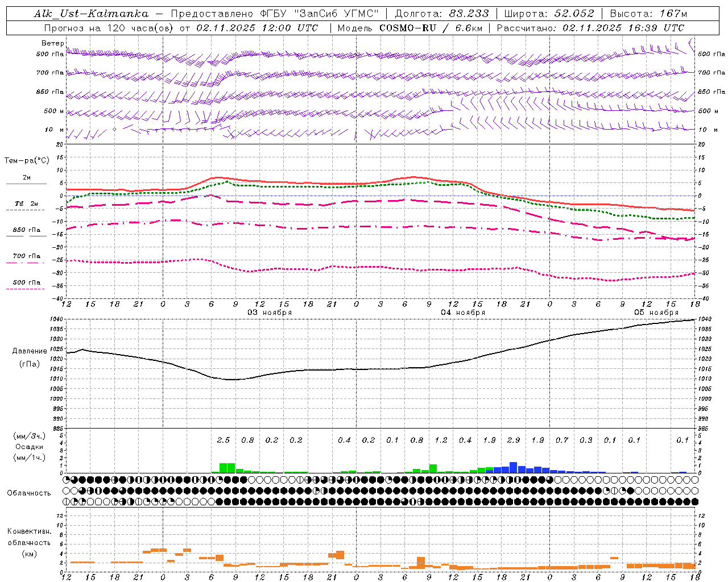Image resolution: width=728 pixels, height=582 pixels.
Task: Click the 2.9 precipitation value
Action: coord(514,440)
